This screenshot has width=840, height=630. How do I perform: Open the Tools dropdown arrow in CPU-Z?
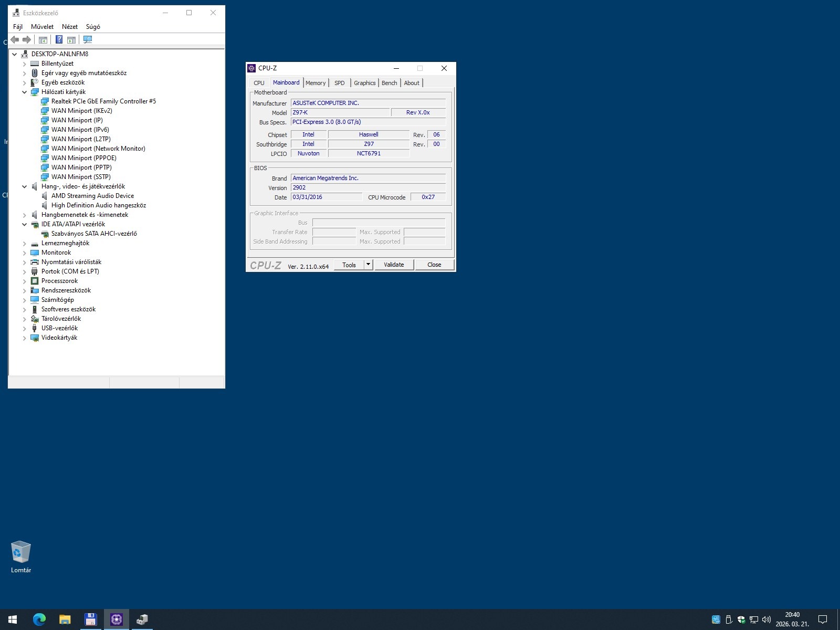(x=369, y=265)
